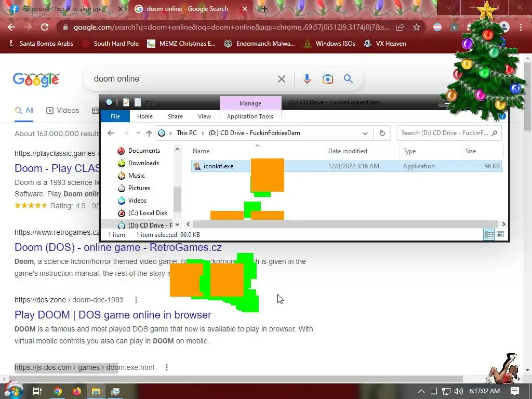
Task: Expand recent locations dropdown in Explorer
Action: (x=138, y=133)
